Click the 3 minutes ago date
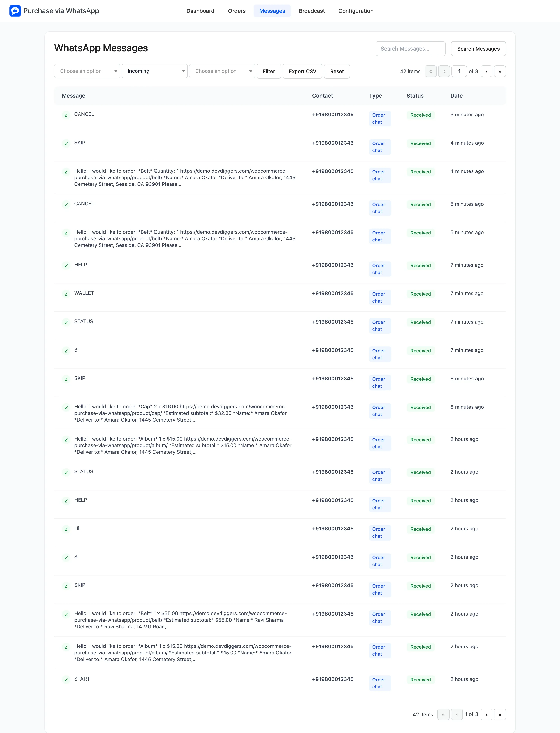560x733 pixels. pyautogui.click(x=467, y=115)
